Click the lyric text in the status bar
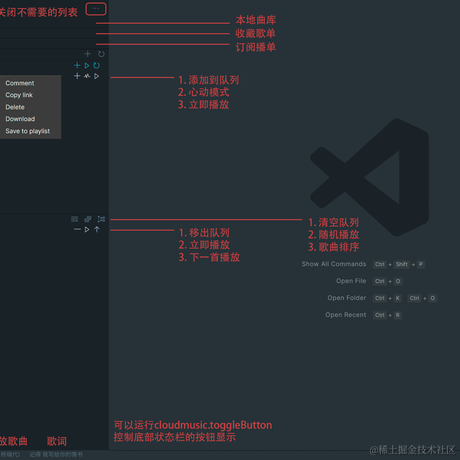460x460 pixels. pyautogui.click(x=56, y=454)
